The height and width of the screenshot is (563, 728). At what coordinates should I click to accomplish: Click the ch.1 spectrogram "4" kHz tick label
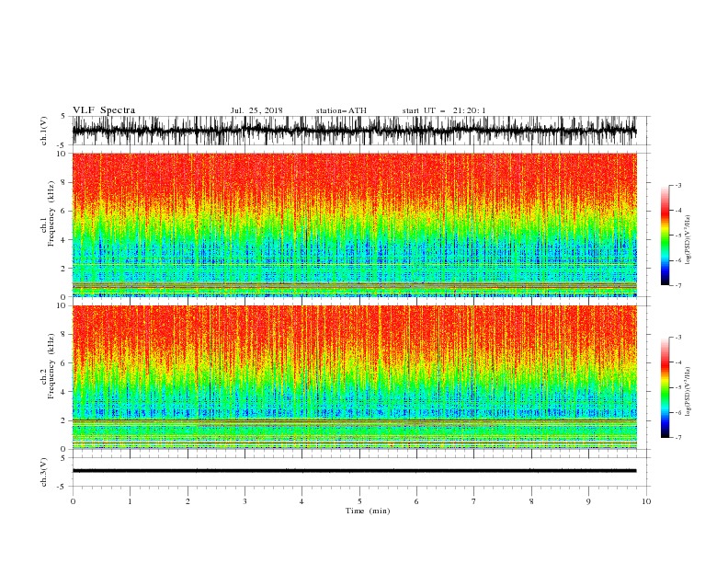coord(64,240)
